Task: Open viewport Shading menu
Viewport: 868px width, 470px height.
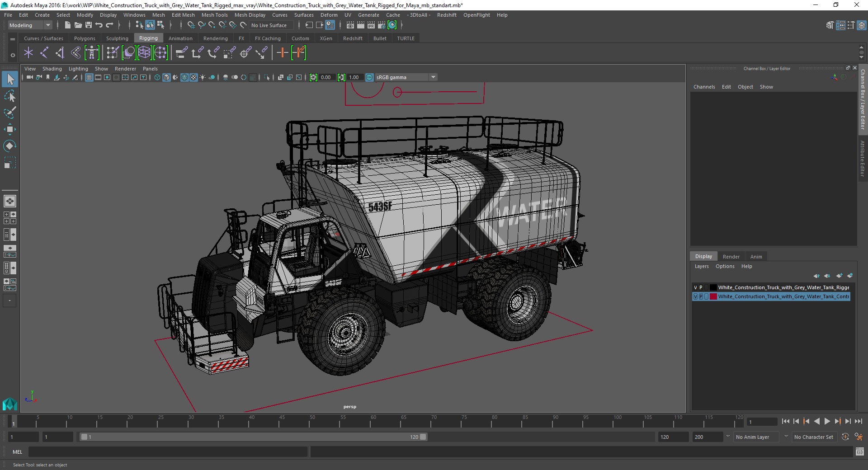Action: click(52, 69)
